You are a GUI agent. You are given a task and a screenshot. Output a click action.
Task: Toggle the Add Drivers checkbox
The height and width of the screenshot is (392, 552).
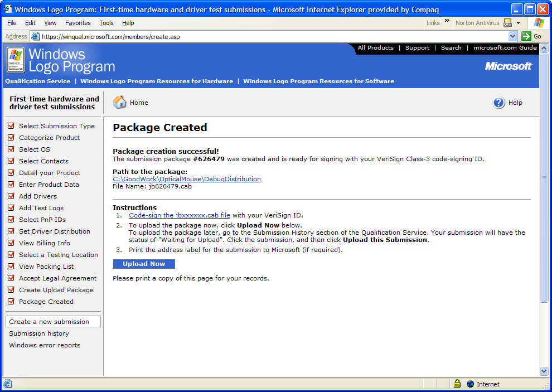[x=11, y=196]
